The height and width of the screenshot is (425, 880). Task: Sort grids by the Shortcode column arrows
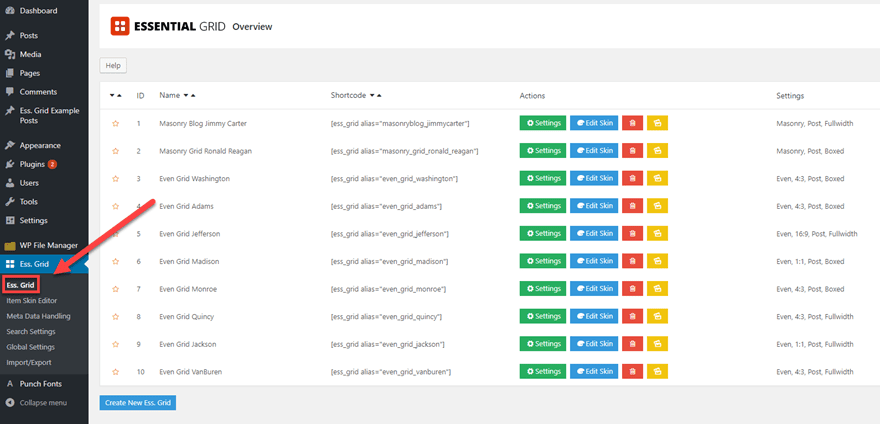[375, 96]
